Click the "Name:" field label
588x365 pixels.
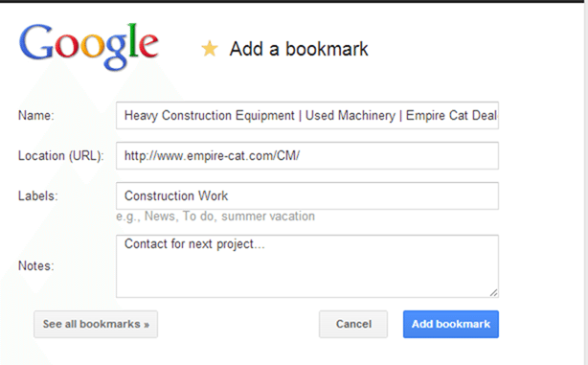click(x=36, y=116)
